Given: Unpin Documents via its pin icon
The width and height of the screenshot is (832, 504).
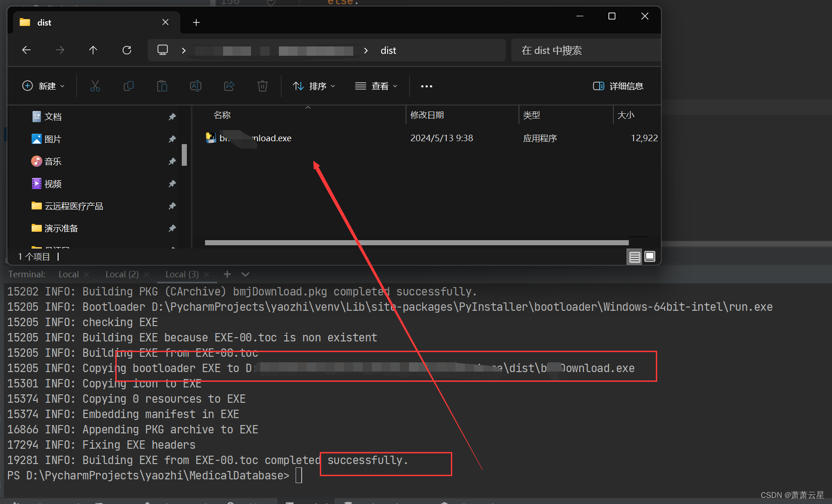Looking at the screenshot, I should (172, 117).
